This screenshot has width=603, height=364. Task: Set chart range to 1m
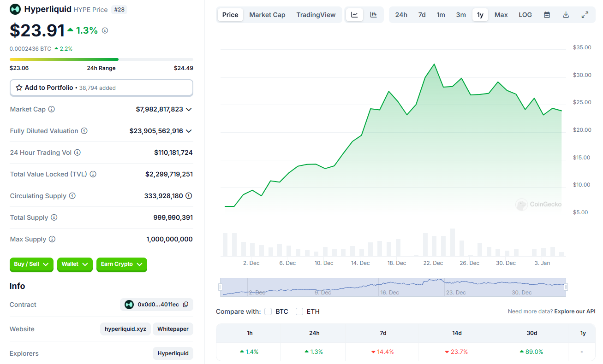point(441,15)
